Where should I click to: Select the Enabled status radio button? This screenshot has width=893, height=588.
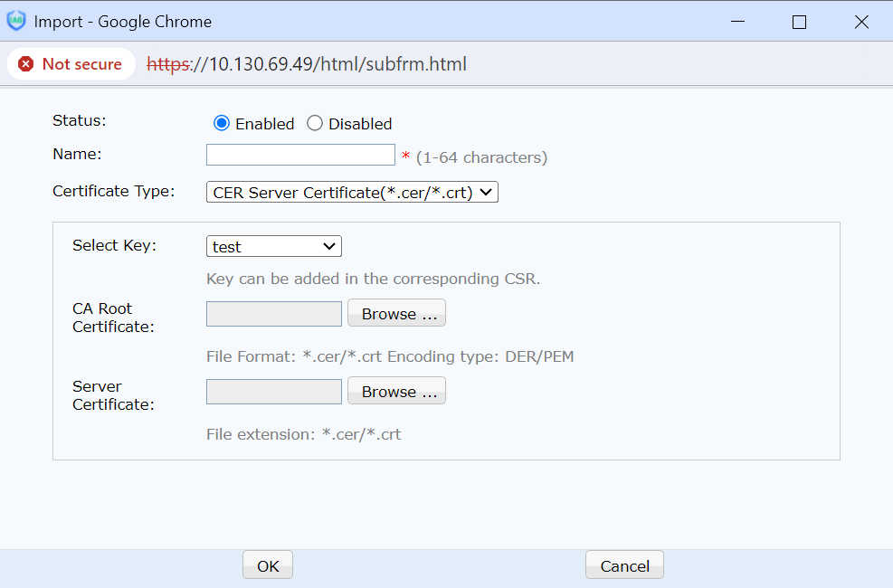coord(222,124)
